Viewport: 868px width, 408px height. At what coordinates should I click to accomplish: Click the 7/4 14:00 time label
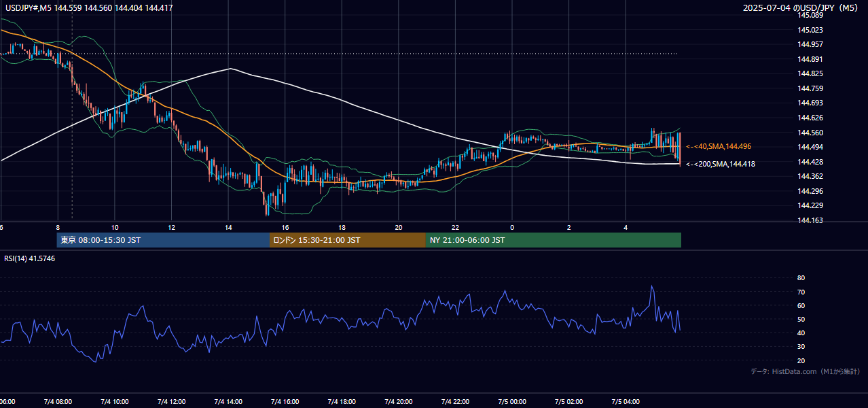point(228,402)
